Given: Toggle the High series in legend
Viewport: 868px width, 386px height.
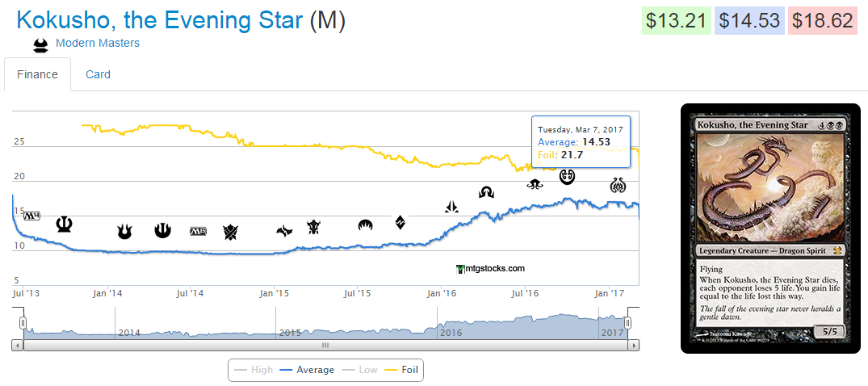Looking at the screenshot, I should coord(254,369).
